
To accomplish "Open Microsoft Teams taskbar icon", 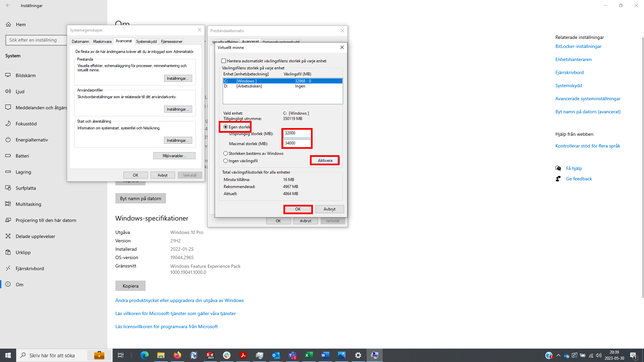I will [x=292, y=355].
